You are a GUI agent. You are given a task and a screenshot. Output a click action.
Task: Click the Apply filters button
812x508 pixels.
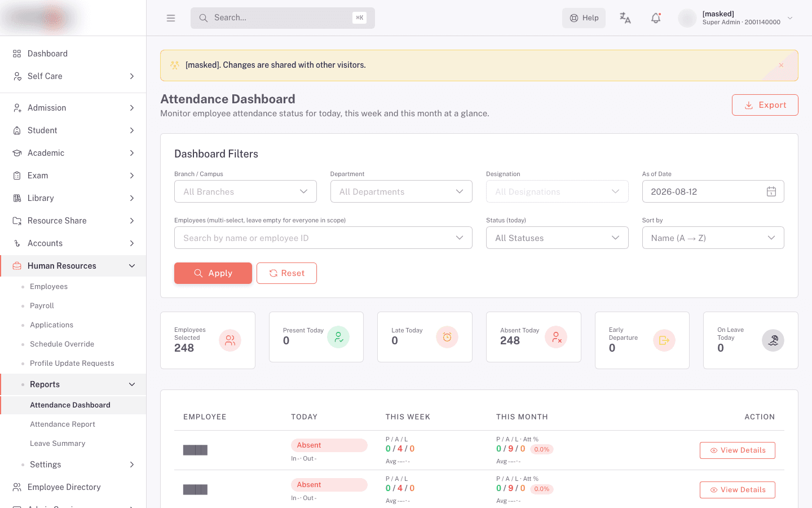[213, 273]
